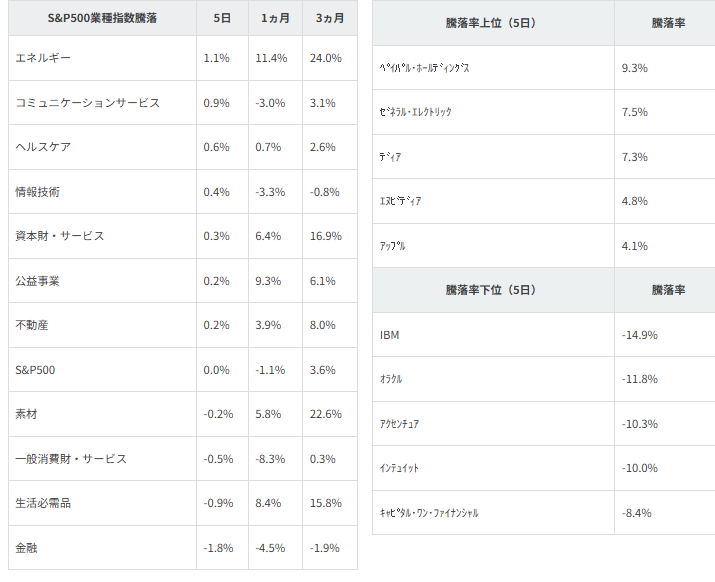Select the 不動産 row label
This screenshot has height=582, width=715.
click(32, 325)
